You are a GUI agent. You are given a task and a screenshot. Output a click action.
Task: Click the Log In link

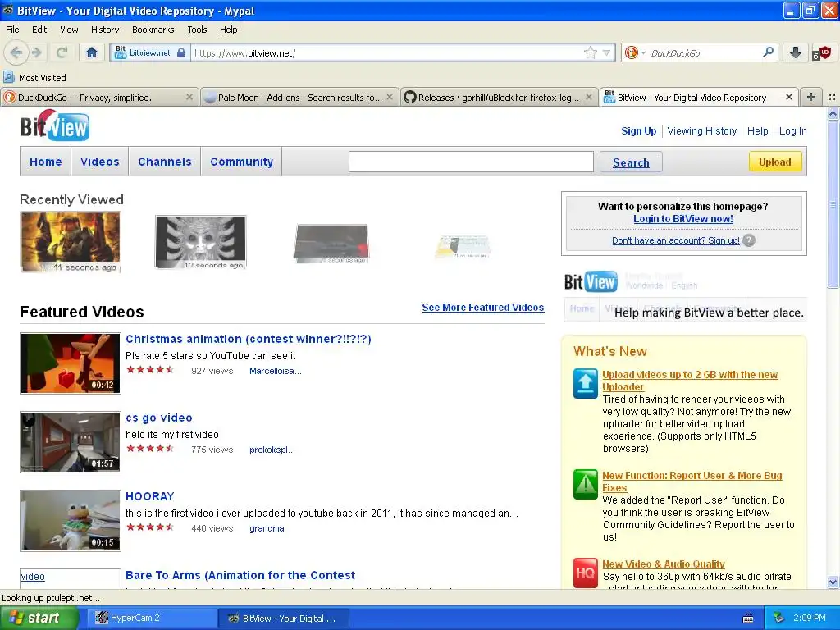click(x=792, y=130)
